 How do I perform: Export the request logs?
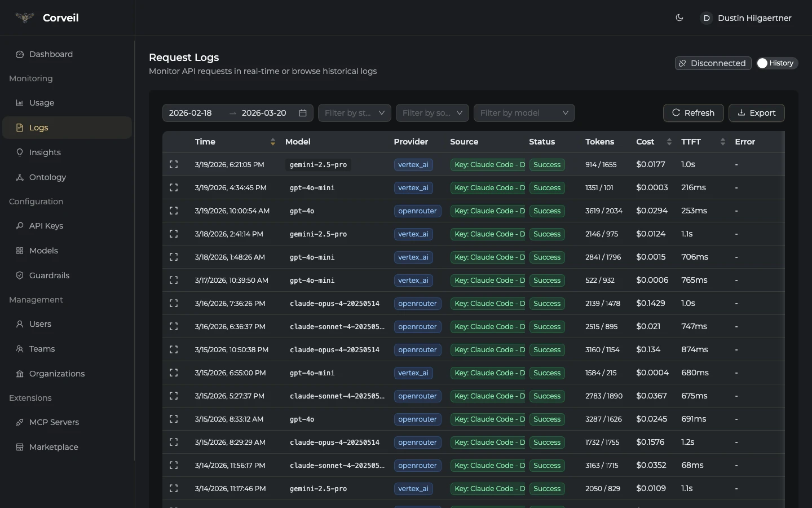click(x=757, y=113)
